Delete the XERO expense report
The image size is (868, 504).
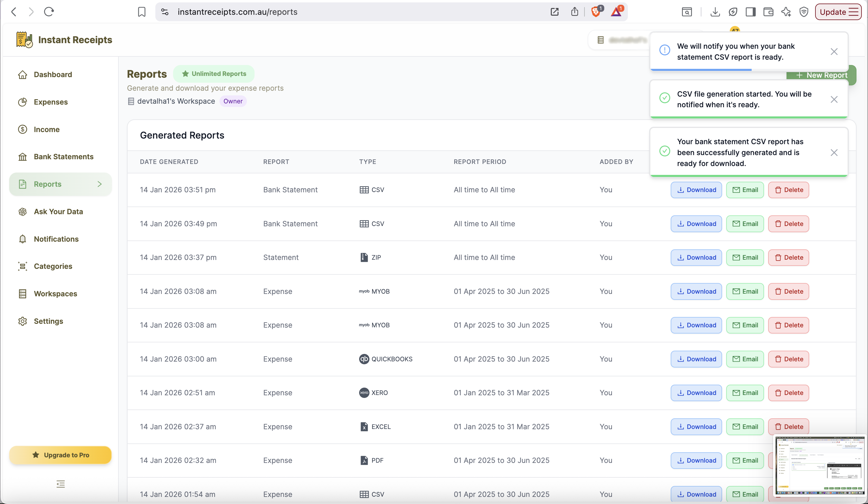pos(789,393)
